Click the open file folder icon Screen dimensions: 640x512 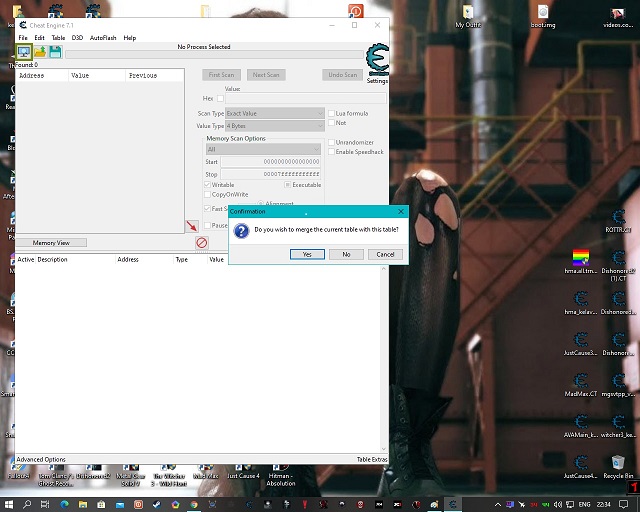[x=40, y=51]
